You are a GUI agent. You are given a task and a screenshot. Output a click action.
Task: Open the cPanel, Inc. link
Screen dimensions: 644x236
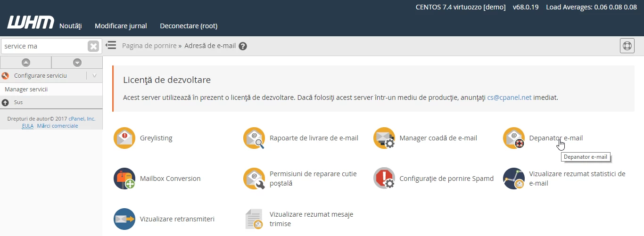tap(82, 119)
